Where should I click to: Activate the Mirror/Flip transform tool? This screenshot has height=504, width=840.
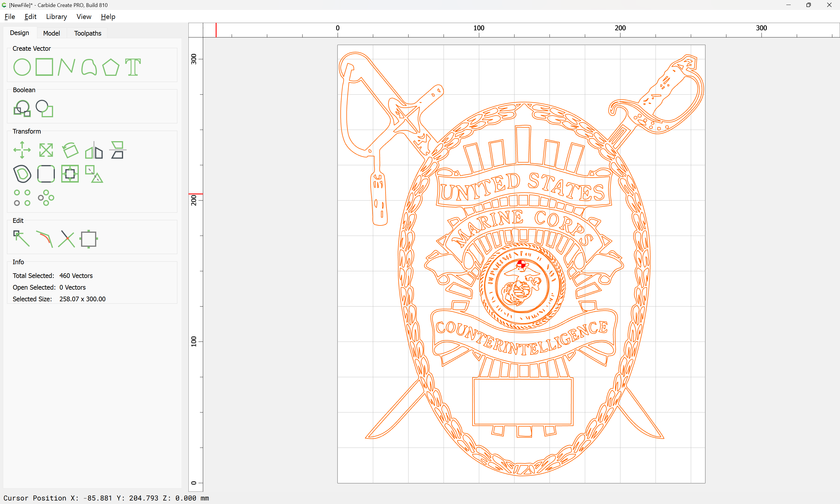point(94,150)
